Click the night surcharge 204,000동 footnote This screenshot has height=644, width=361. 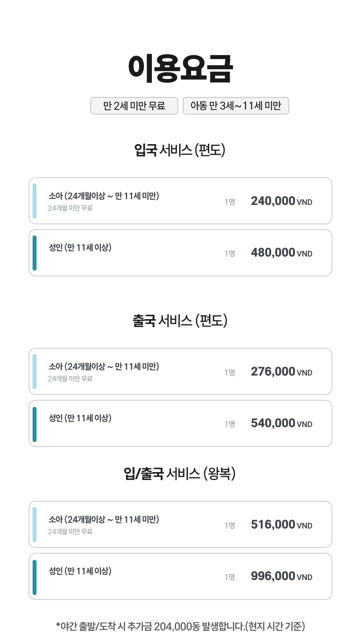180,626
